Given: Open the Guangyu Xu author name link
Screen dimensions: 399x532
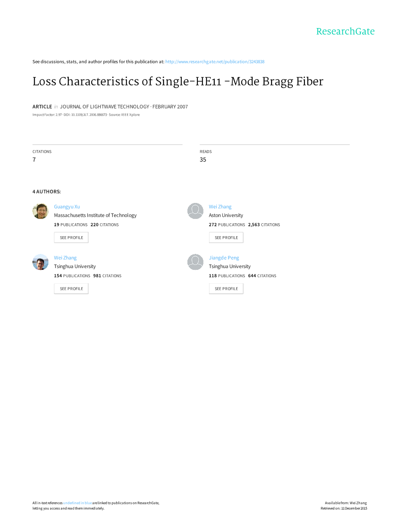Looking at the screenshot, I should (x=67, y=207).
